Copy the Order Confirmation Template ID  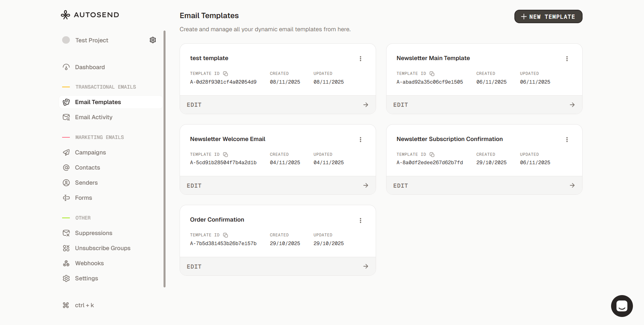[x=225, y=235]
